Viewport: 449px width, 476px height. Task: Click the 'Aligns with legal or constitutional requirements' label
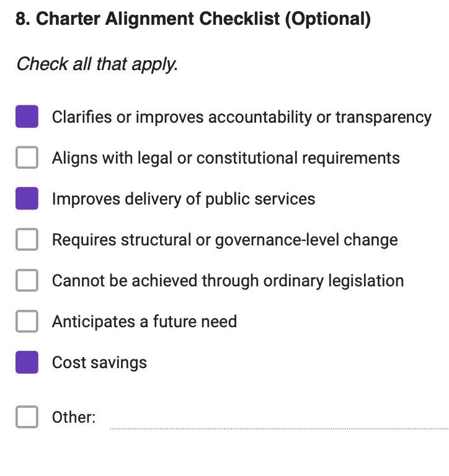coord(226,158)
